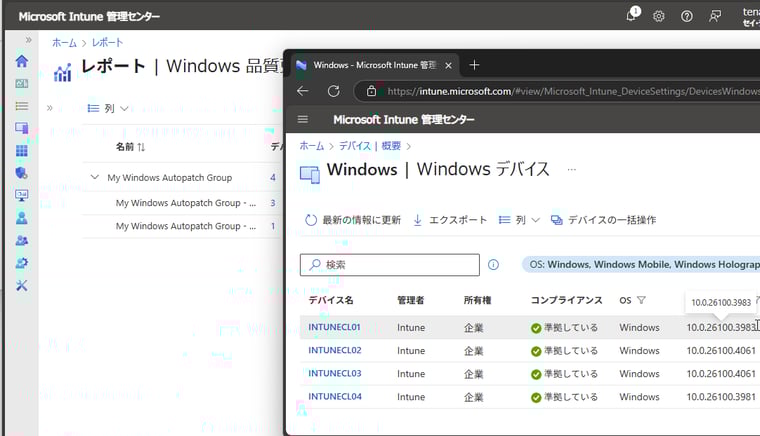Click OS version 10.0.26100.3981 for INTUNECL04
The width and height of the screenshot is (760, 436).
click(721, 397)
